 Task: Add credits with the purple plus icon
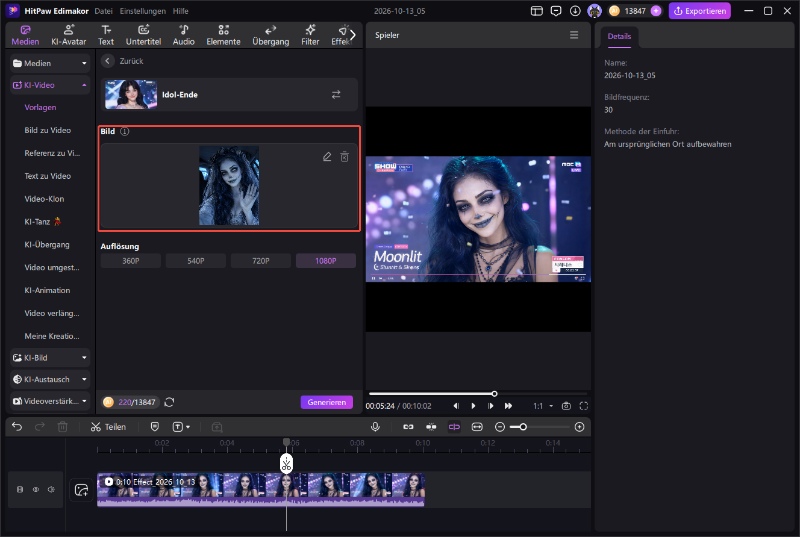[656, 11]
